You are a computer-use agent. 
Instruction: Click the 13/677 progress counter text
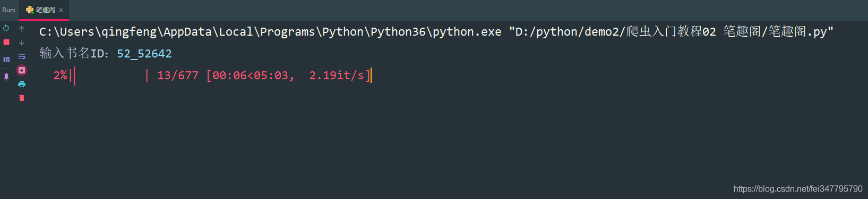coord(178,76)
